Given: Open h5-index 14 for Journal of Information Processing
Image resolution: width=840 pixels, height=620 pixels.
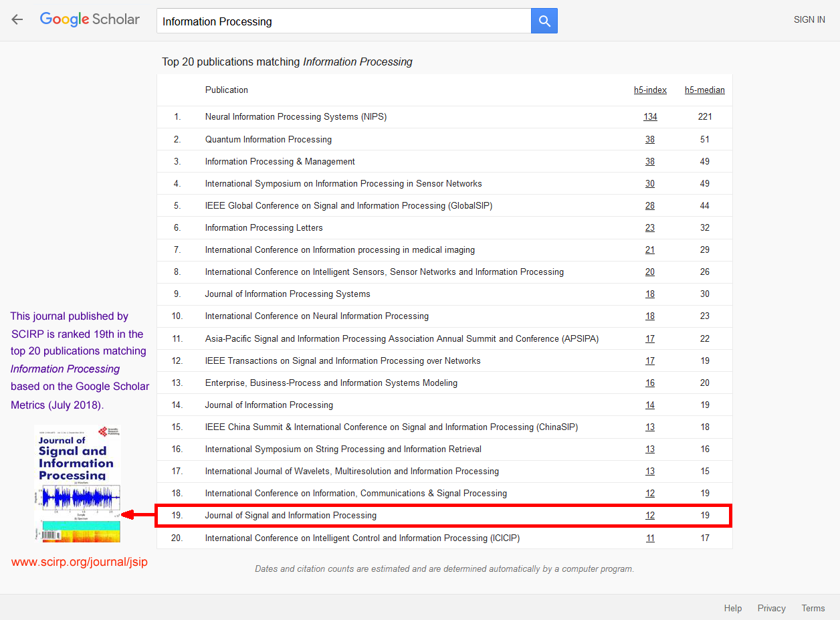Looking at the screenshot, I should [x=650, y=405].
